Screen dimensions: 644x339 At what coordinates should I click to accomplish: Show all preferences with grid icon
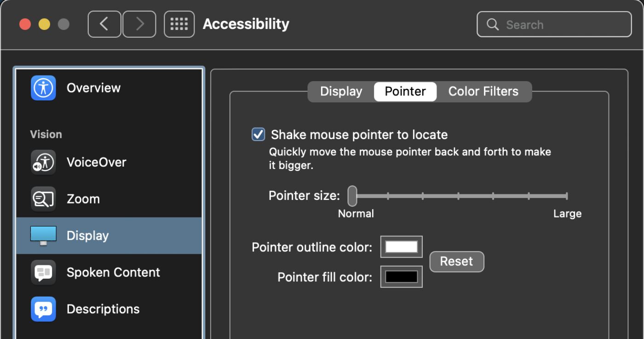coord(179,24)
